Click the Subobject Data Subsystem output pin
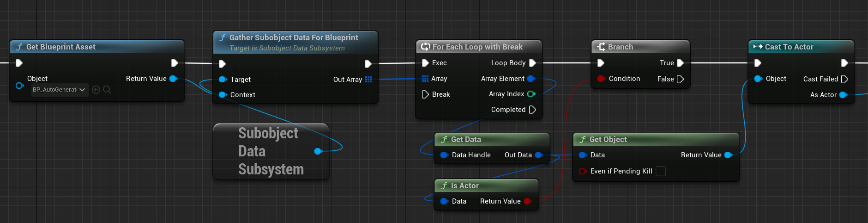This screenshot has height=223, width=868. pos(318,151)
